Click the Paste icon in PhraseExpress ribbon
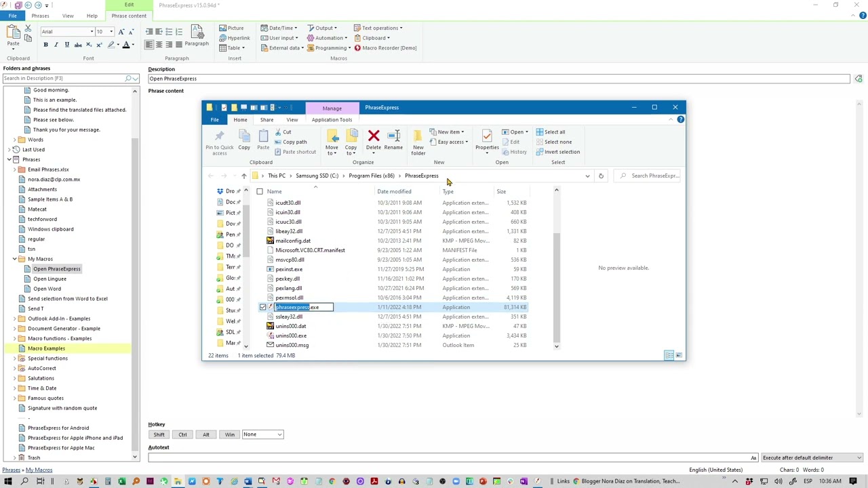Screen dimensions: 868x488 (13, 34)
